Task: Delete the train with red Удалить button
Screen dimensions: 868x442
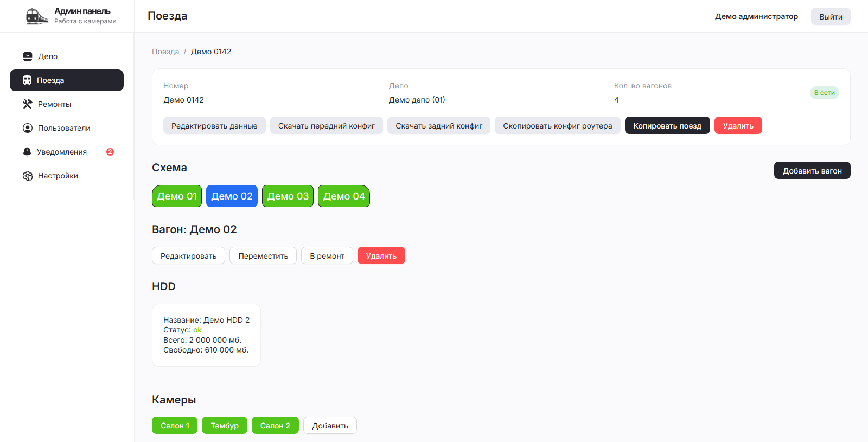Action: (738, 125)
